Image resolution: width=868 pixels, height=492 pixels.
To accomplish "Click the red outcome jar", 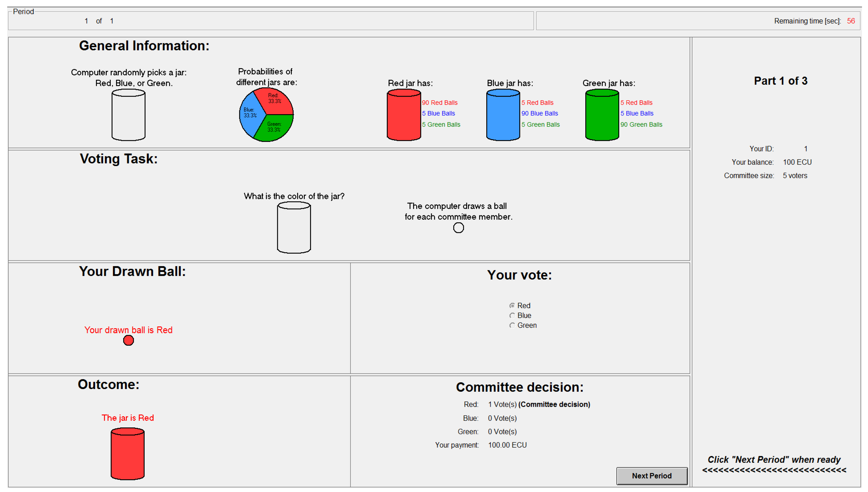I will point(128,453).
